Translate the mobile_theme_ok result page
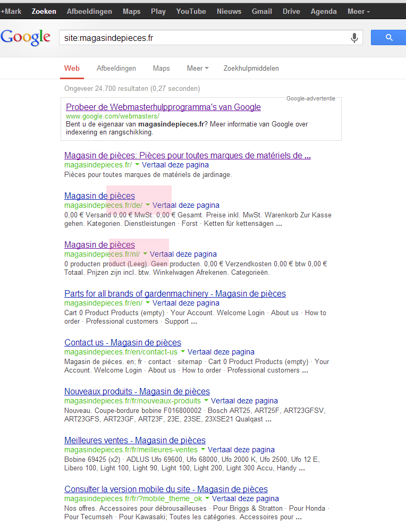The image size is (406, 532). (x=246, y=499)
